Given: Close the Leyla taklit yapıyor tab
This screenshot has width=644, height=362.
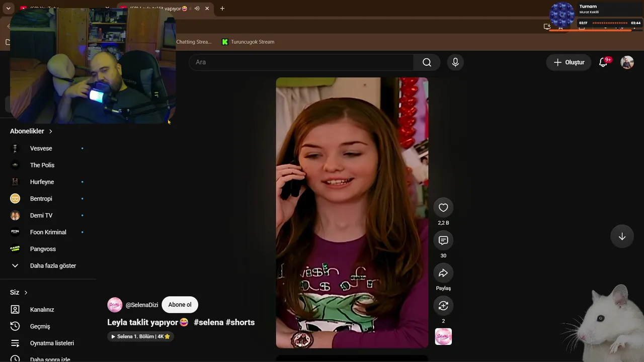Looking at the screenshot, I should (207, 9).
